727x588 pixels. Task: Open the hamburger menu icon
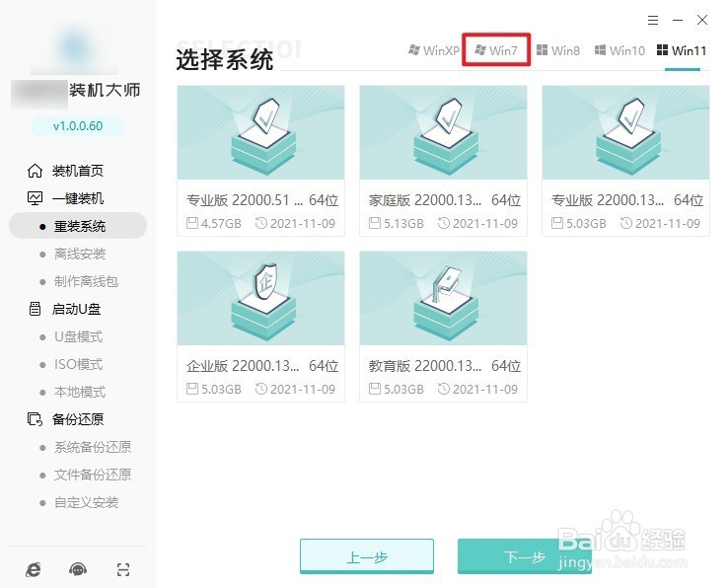pos(653,20)
